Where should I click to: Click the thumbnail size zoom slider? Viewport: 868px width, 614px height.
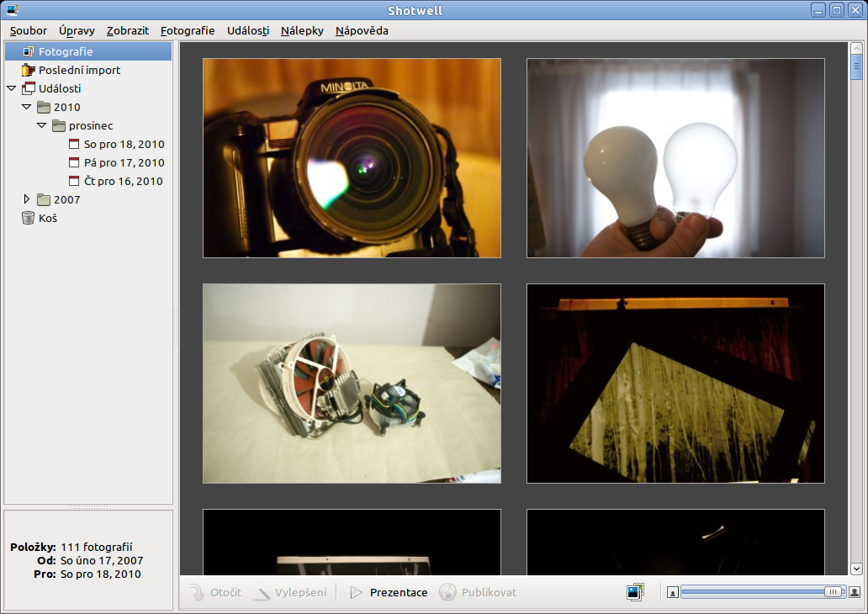coord(764,592)
